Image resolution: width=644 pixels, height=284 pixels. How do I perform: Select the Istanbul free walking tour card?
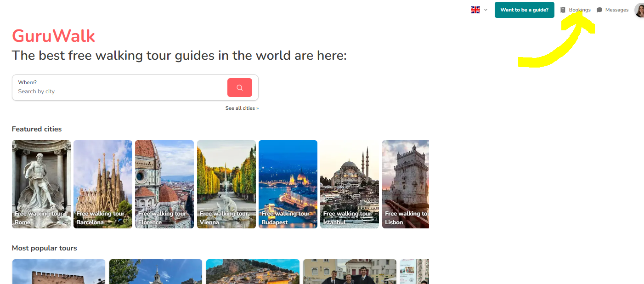[350, 184]
